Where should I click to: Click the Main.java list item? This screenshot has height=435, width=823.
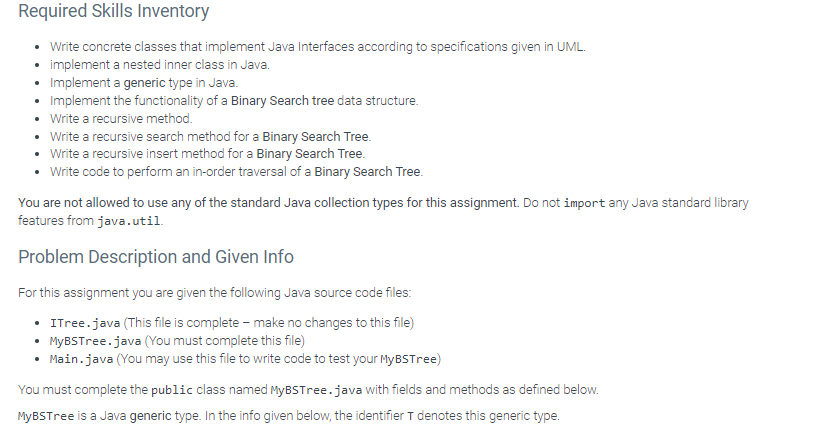click(246, 359)
